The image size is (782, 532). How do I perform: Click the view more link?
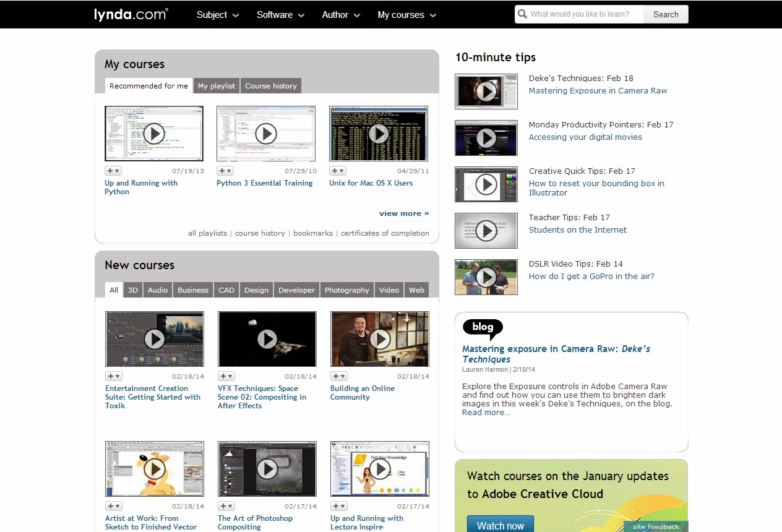[404, 213]
